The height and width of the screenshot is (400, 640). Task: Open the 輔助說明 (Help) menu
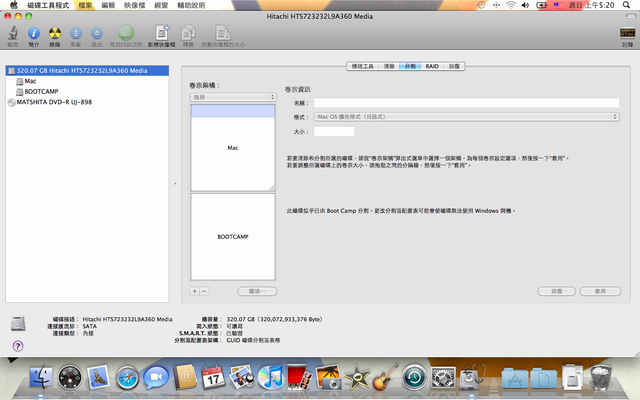coord(191,5)
